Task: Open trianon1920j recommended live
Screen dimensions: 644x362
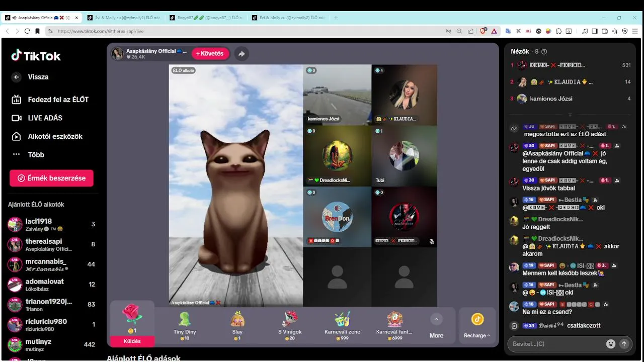Action: pos(51,305)
